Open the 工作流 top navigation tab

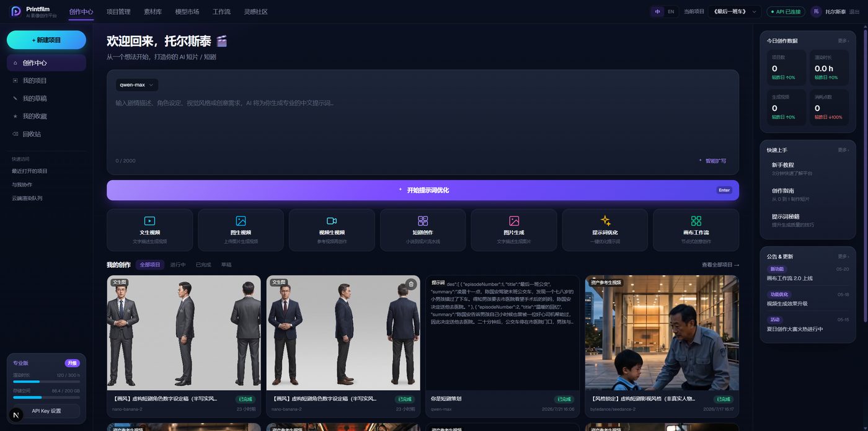pyautogui.click(x=222, y=11)
